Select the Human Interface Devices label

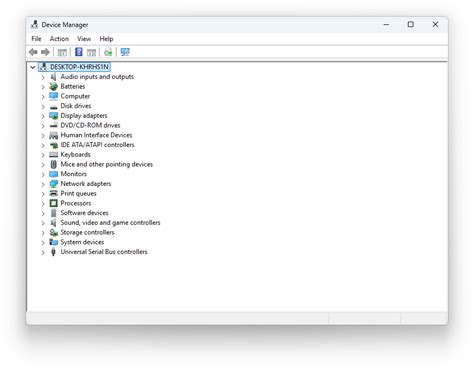point(96,135)
